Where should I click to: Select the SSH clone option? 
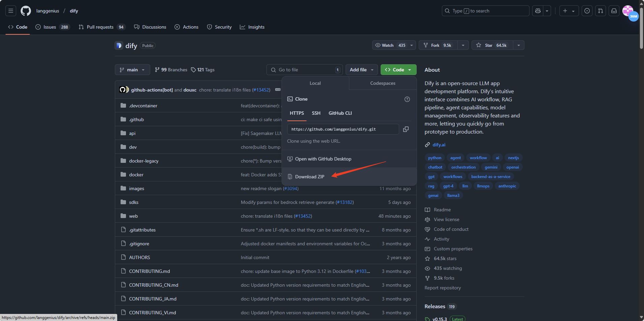click(316, 113)
